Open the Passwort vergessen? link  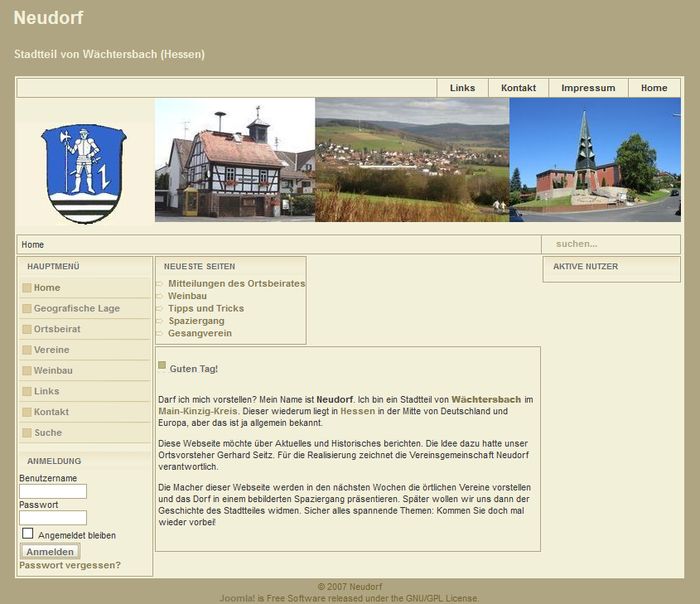pyautogui.click(x=70, y=565)
